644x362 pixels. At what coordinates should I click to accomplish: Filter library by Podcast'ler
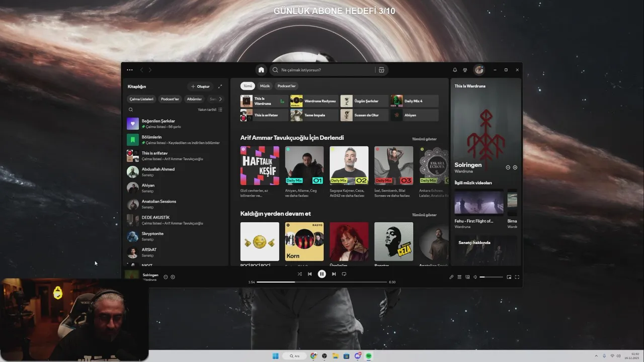point(170,99)
